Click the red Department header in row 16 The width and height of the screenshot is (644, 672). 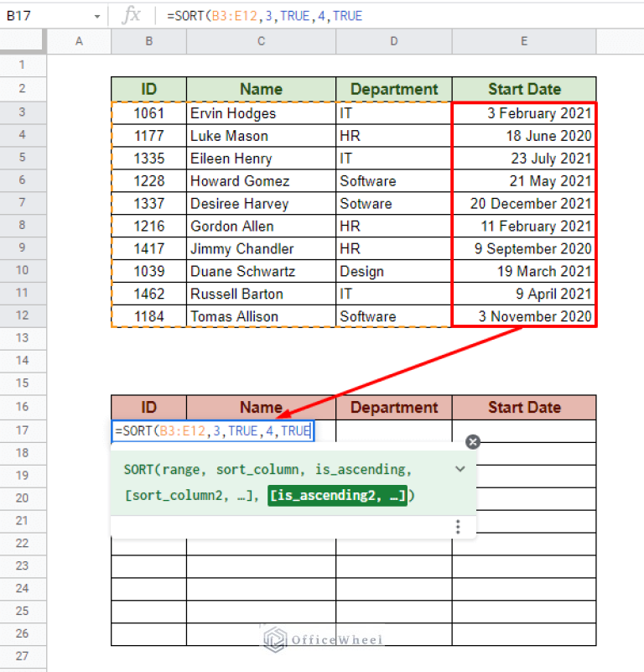click(x=394, y=407)
